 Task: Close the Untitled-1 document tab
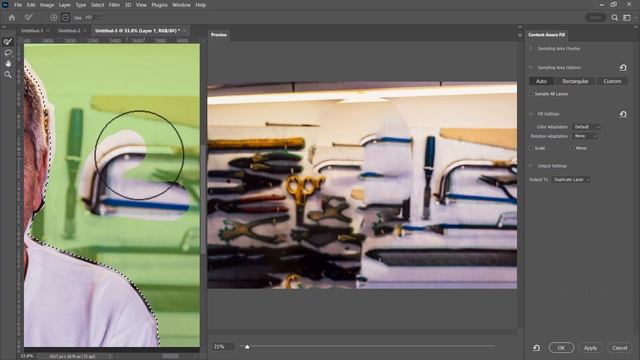(48, 31)
